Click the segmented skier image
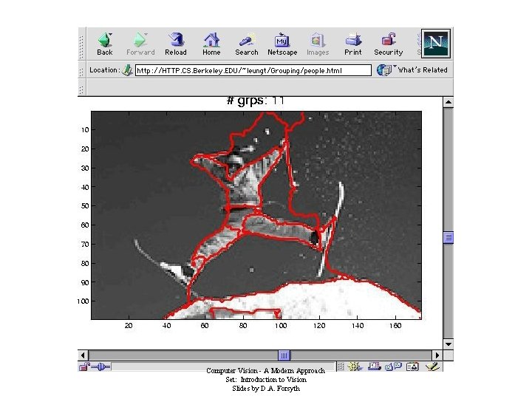Image resolution: width=532 pixels, height=399 pixels. tap(256, 215)
